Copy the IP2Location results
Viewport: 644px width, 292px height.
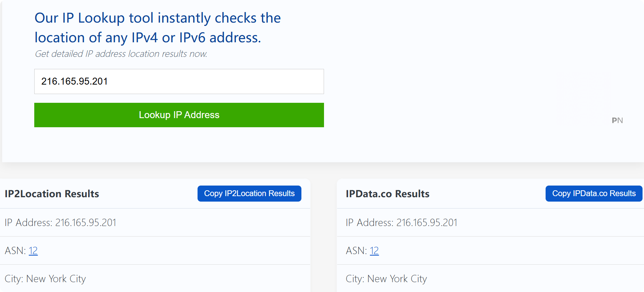249,194
